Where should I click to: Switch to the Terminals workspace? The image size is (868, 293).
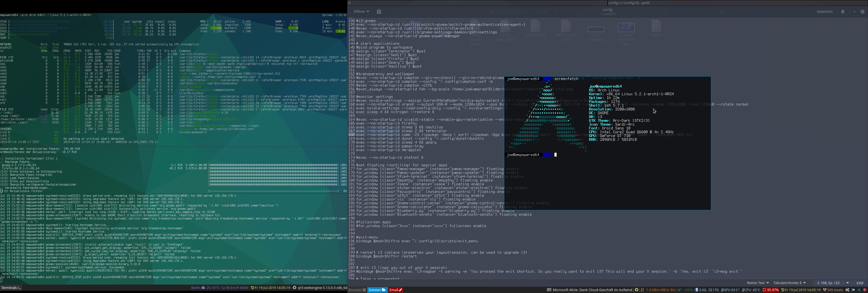(11, 288)
